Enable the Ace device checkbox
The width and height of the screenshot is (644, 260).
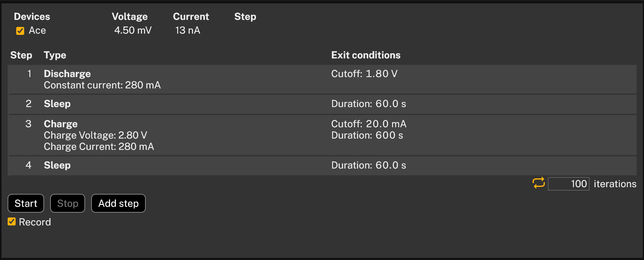coord(20,31)
